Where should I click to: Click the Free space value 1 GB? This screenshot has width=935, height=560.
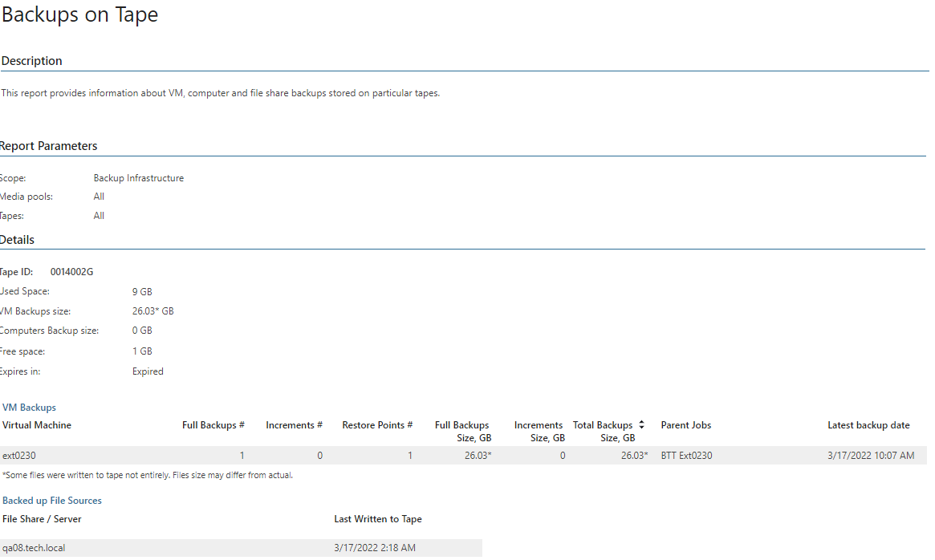pyautogui.click(x=142, y=351)
